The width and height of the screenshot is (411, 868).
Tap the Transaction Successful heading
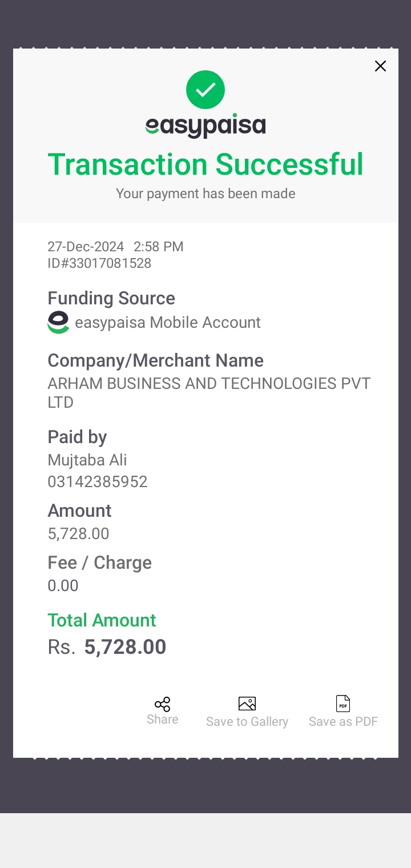pyautogui.click(x=205, y=164)
